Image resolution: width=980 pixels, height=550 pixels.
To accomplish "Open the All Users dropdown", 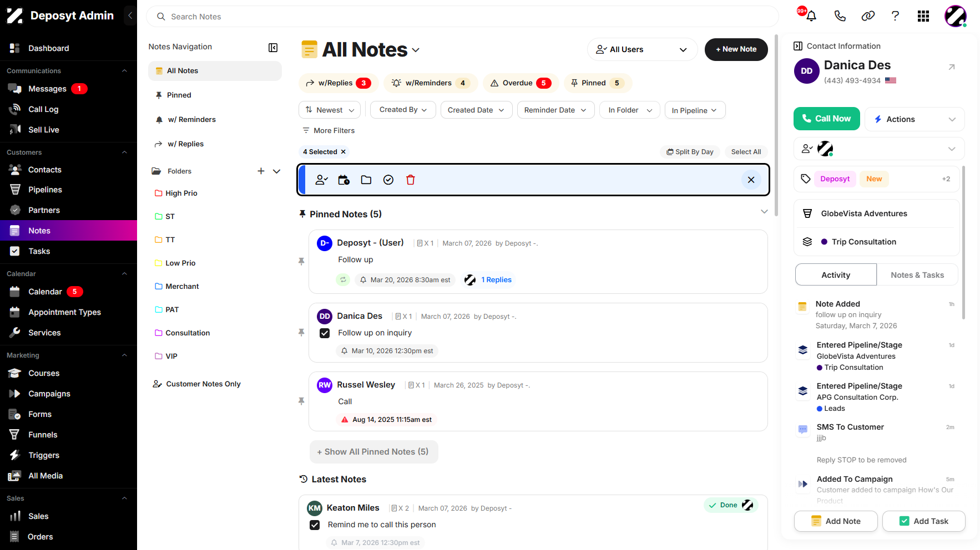I will click(642, 49).
